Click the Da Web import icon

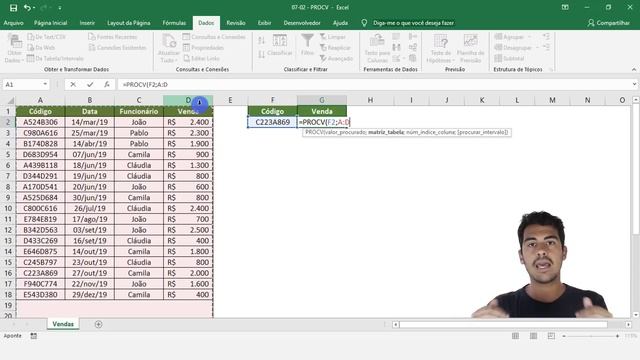(31, 47)
